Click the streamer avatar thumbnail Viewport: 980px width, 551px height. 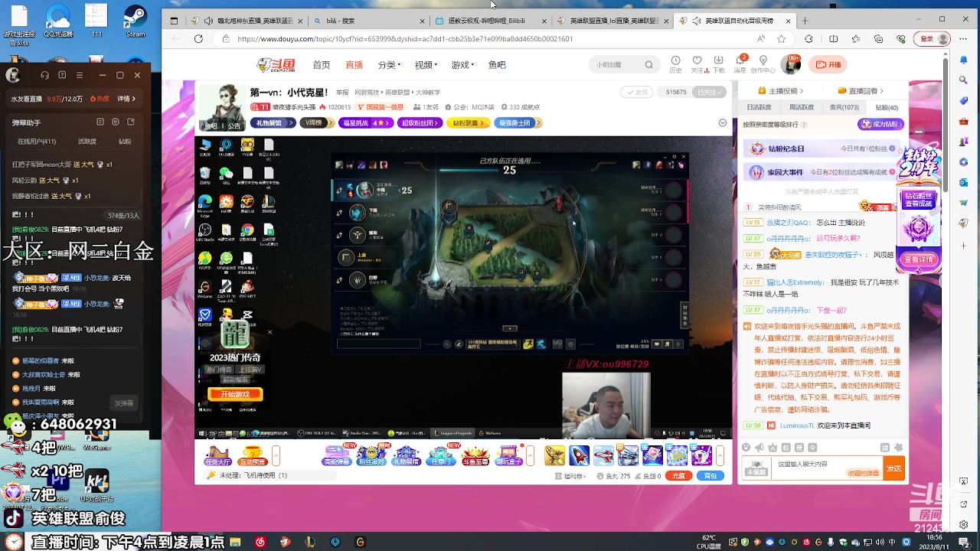tap(221, 106)
